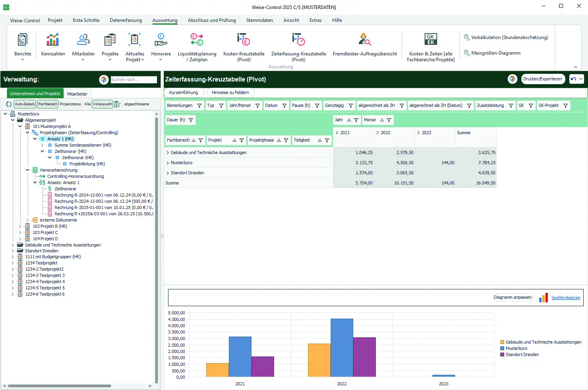Toggle the Auto-Details button
The height and width of the screenshot is (390, 588).
point(25,104)
